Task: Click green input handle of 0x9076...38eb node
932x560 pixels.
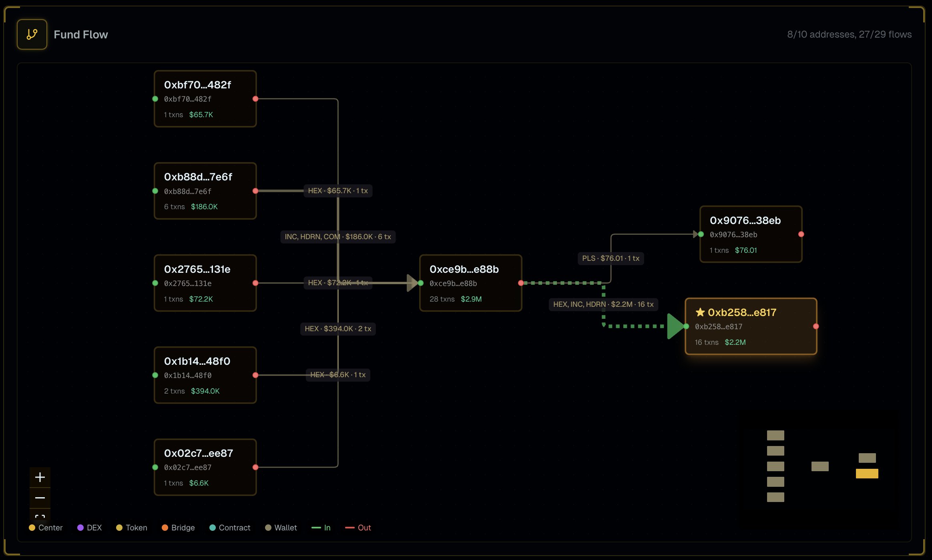Action: 701,234
